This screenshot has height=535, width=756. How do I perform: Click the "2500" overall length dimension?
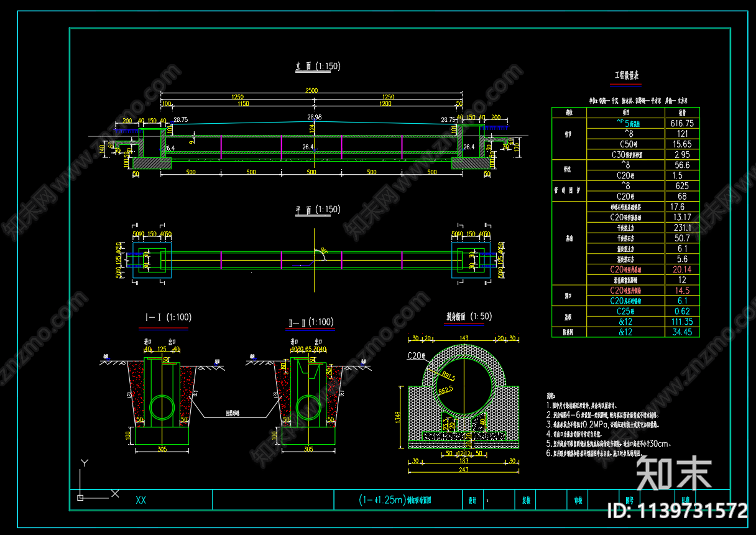(x=311, y=91)
